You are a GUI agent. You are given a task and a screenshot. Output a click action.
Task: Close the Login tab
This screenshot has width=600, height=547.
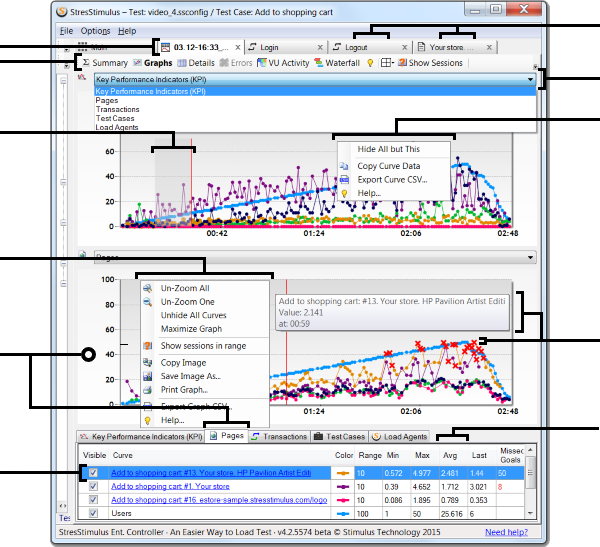pos(320,47)
